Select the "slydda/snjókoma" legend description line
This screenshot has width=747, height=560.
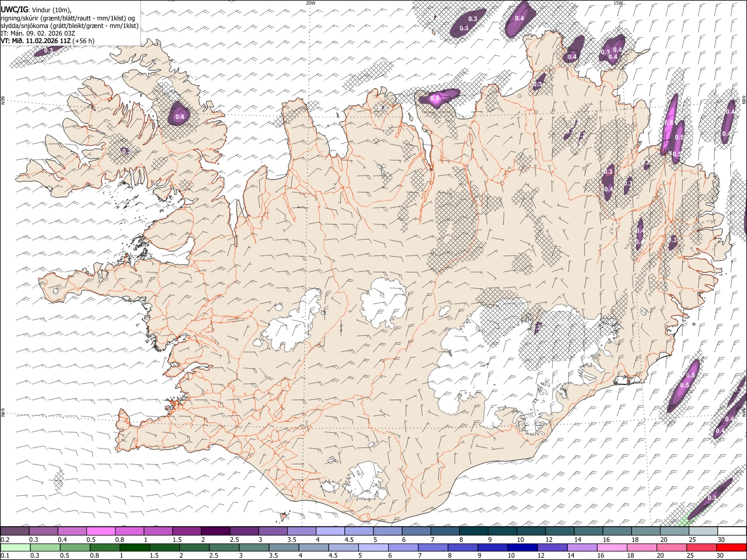pos(70,26)
